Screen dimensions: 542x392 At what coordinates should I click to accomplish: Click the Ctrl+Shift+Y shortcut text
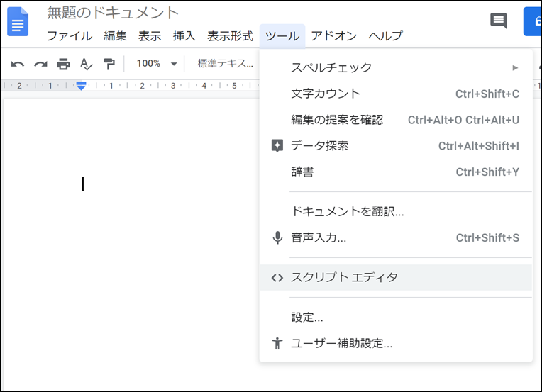487,172
